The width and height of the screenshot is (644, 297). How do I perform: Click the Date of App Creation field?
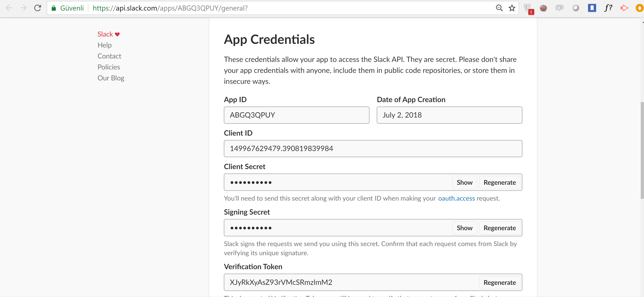tap(449, 115)
